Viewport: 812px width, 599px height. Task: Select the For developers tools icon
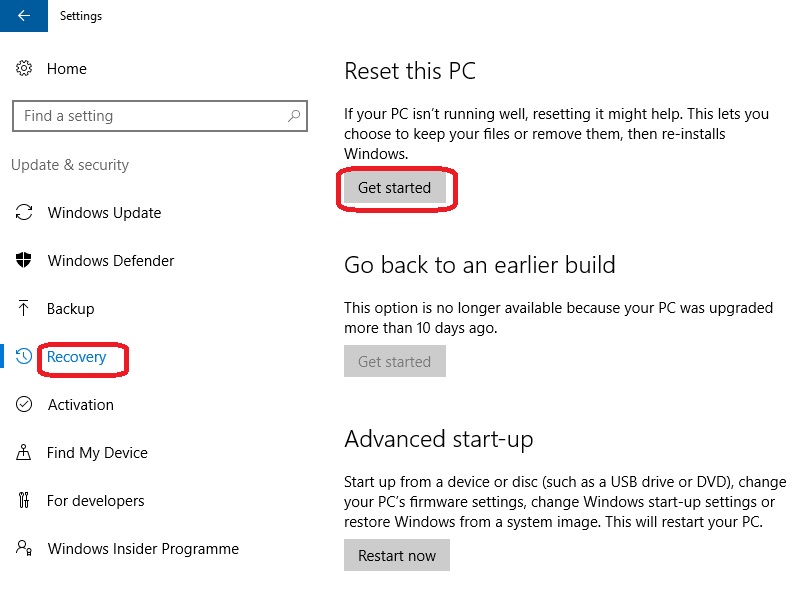[27, 501]
